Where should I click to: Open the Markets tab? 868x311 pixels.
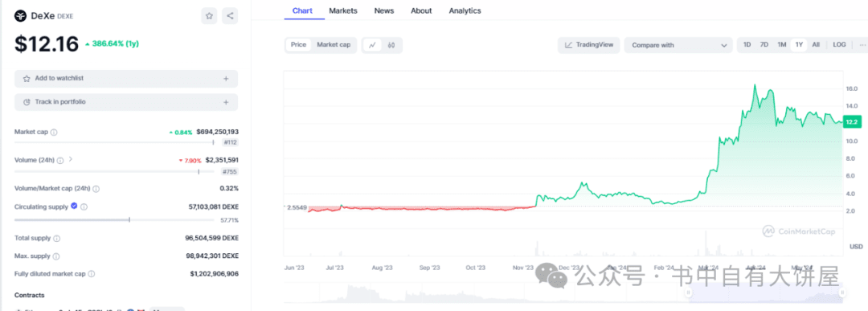342,10
